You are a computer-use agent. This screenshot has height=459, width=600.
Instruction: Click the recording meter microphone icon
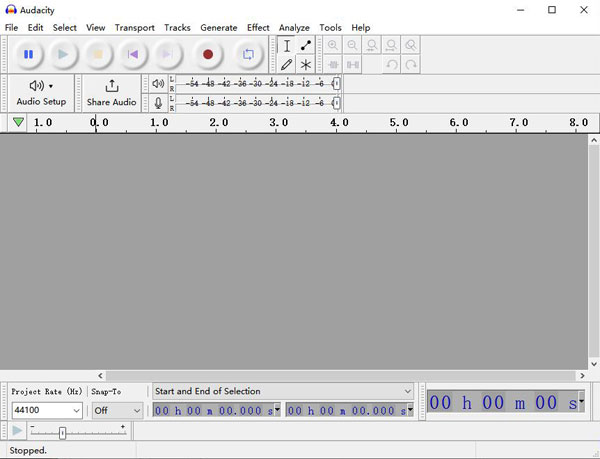point(158,103)
